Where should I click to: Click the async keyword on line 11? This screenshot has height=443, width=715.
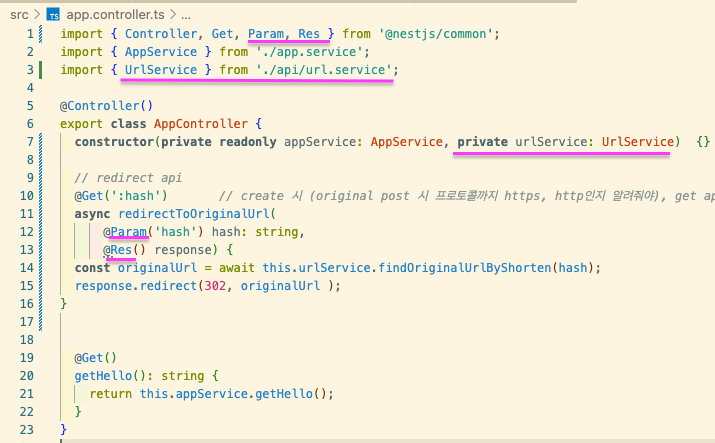pyautogui.click(x=93, y=214)
